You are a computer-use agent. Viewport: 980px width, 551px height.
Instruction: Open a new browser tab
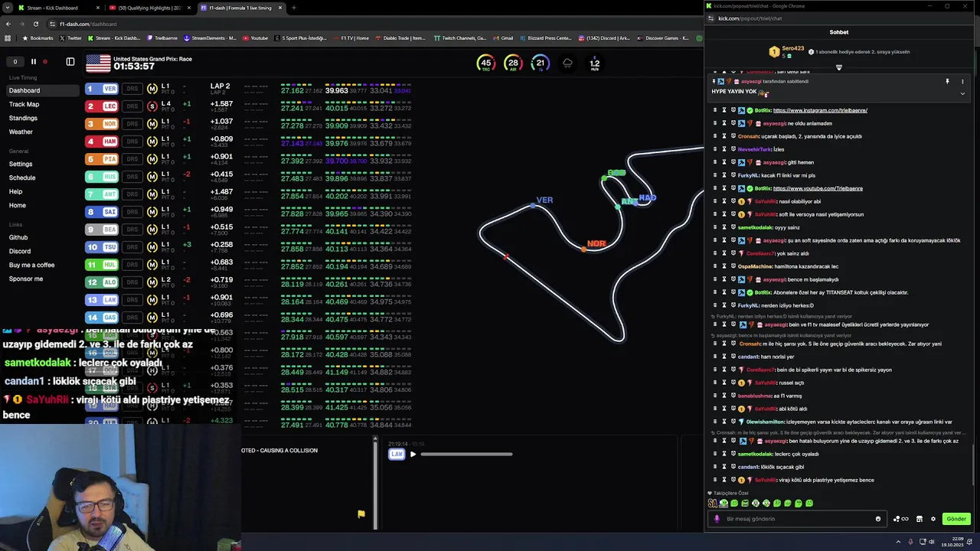[x=294, y=8]
